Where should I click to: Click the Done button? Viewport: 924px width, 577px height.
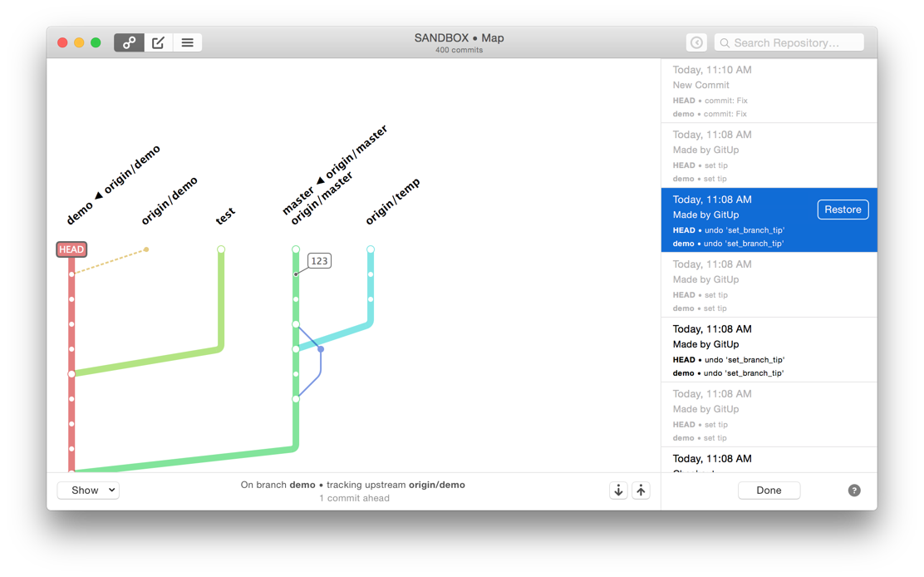(x=769, y=491)
